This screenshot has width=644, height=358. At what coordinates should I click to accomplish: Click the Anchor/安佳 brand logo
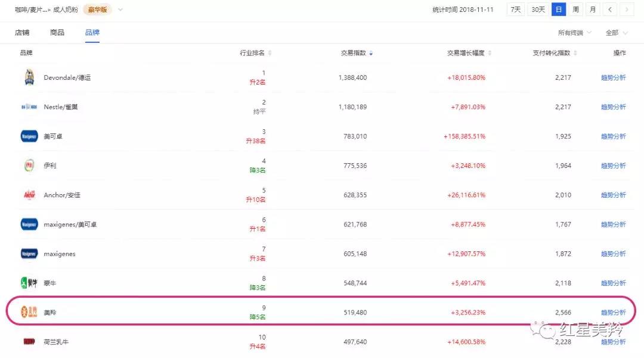tap(29, 195)
